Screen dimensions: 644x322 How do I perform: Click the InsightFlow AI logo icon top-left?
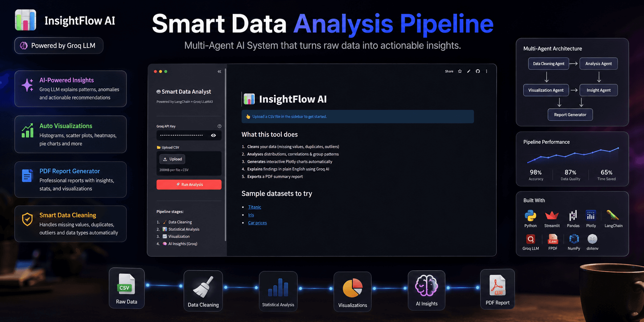pyautogui.click(x=25, y=20)
